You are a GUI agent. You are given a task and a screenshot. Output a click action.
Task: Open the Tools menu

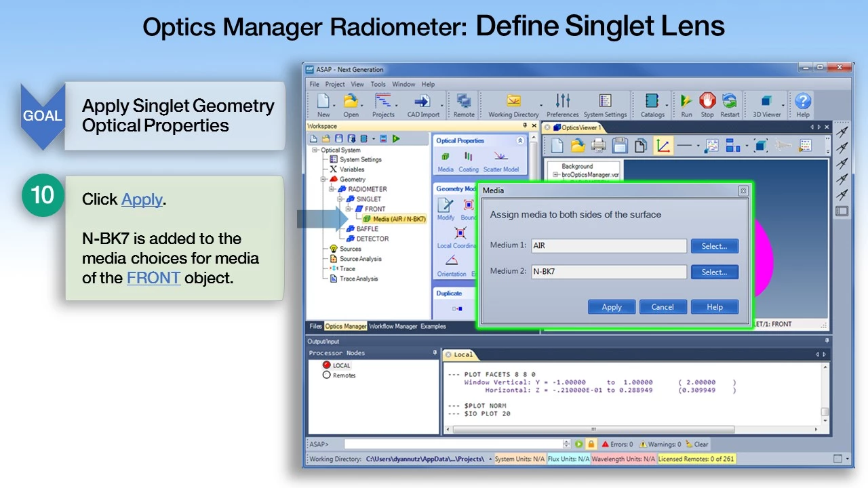point(378,85)
